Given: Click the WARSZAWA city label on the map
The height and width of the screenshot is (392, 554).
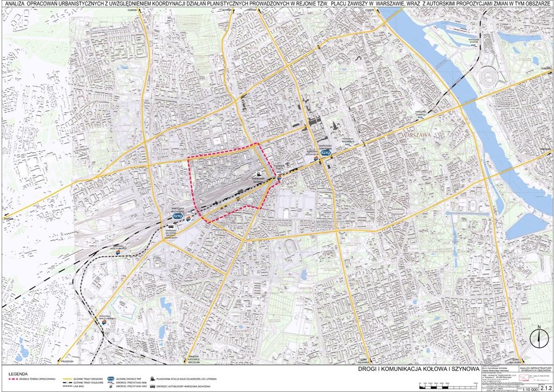Looking at the screenshot, I should tap(417, 135).
